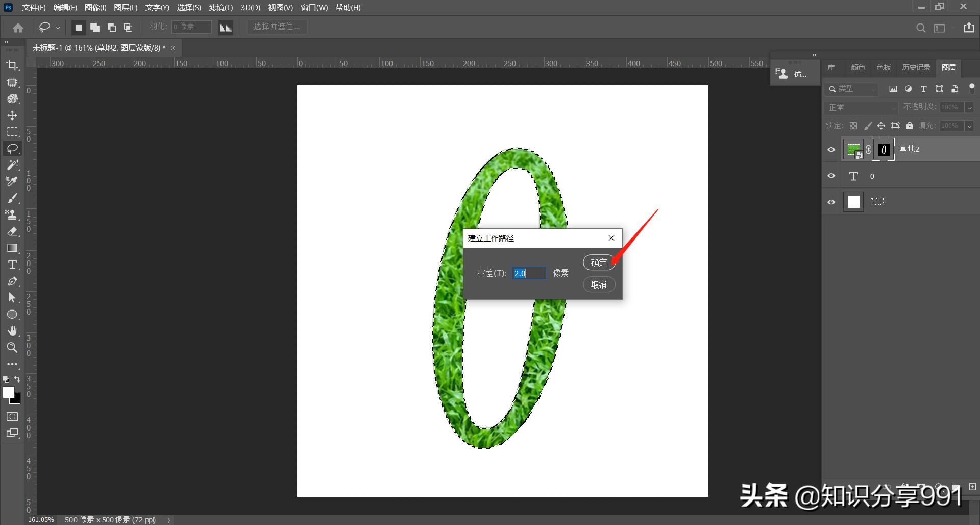Click 取消 to cancel the dialog
Viewport: 980px width, 525px height.
[x=599, y=284]
